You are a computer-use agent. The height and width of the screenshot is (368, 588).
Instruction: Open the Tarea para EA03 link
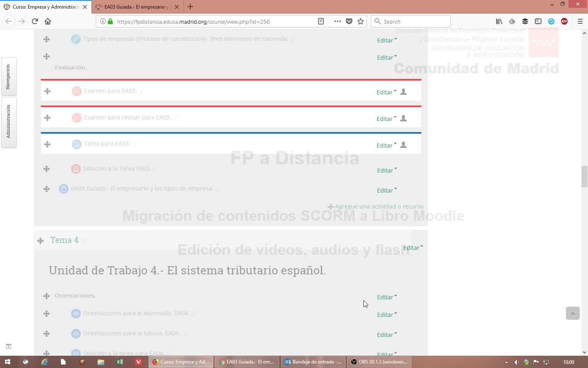[x=107, y=144]
